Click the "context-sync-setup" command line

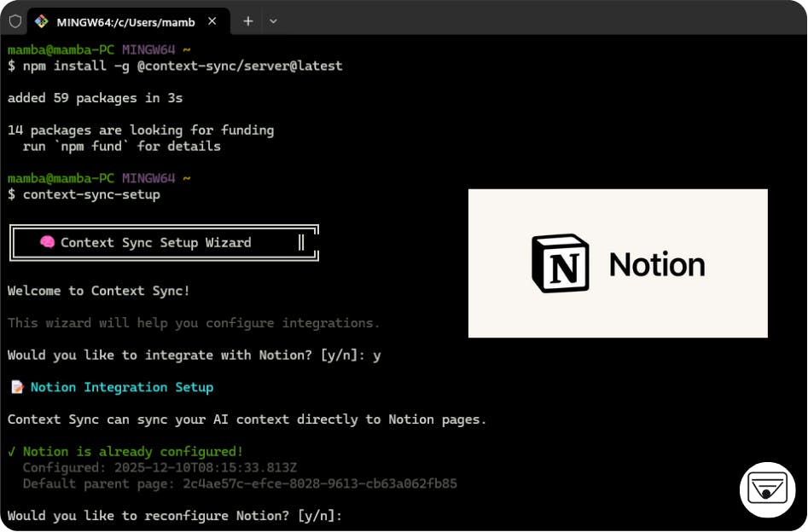pos(91,194)
